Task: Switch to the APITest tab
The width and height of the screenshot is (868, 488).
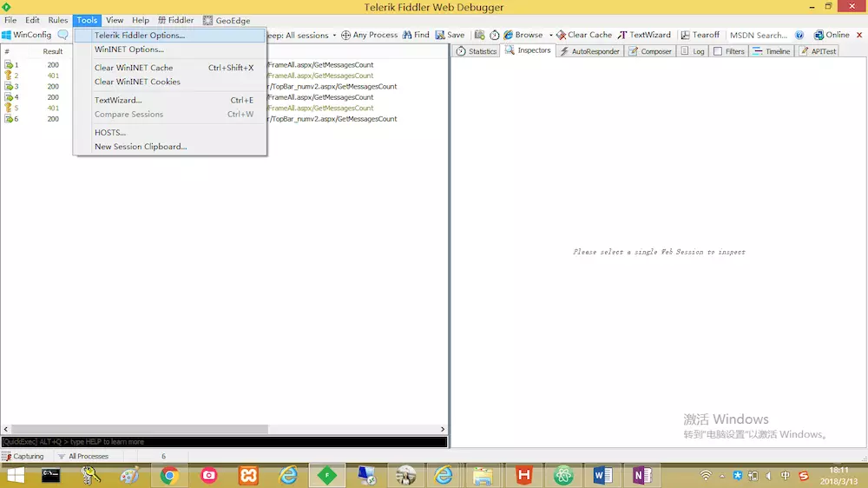Action: 818,51
